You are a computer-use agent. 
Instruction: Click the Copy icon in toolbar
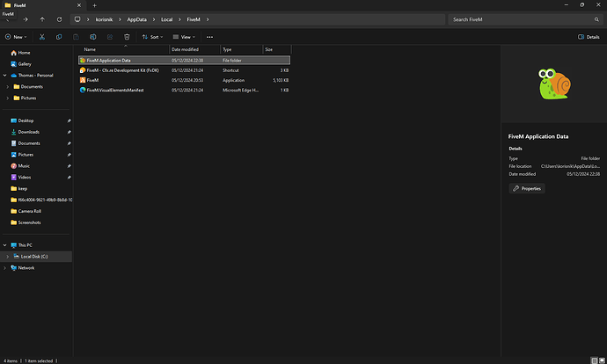tap(59, 37)
